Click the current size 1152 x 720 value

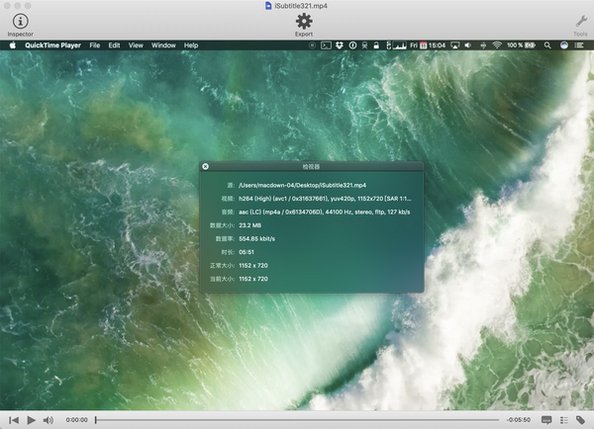[253, 279]
